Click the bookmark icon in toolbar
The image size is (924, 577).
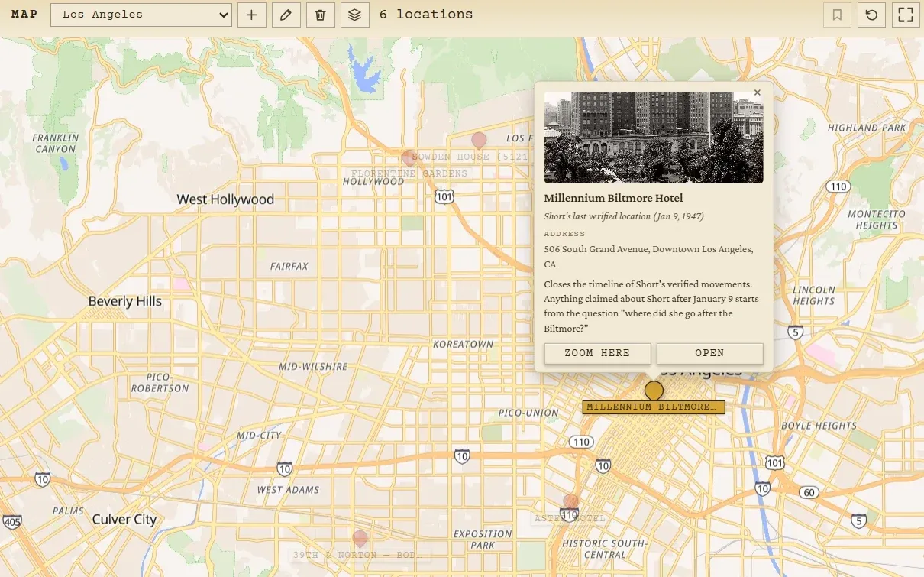pos(838,15)
